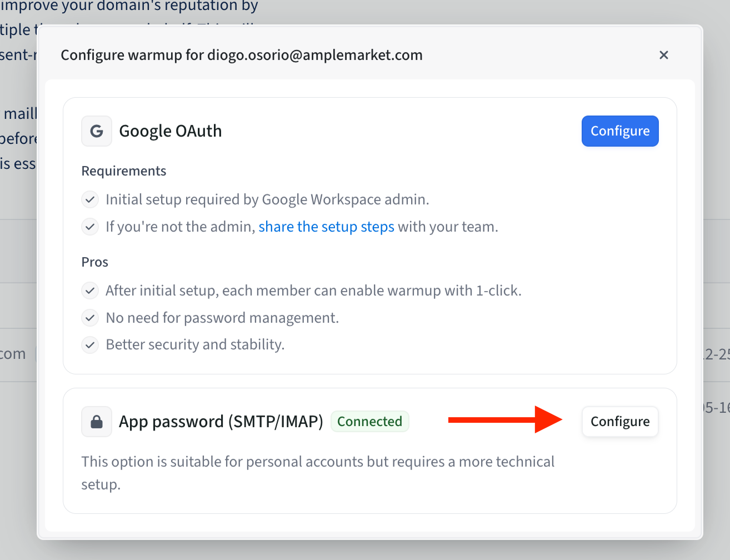The width and height of the screenshot is (730, 560).
Task: Click the Requirements section label
Action: tap(124, 171)
